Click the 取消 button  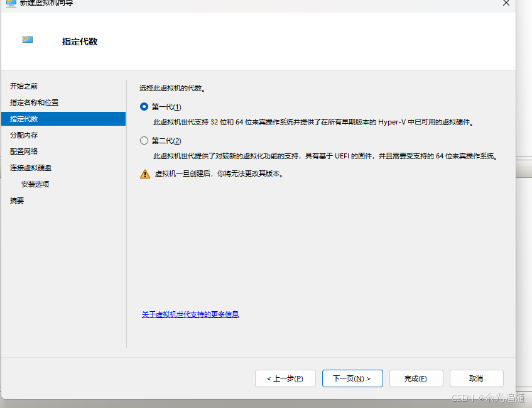point(476,378)
